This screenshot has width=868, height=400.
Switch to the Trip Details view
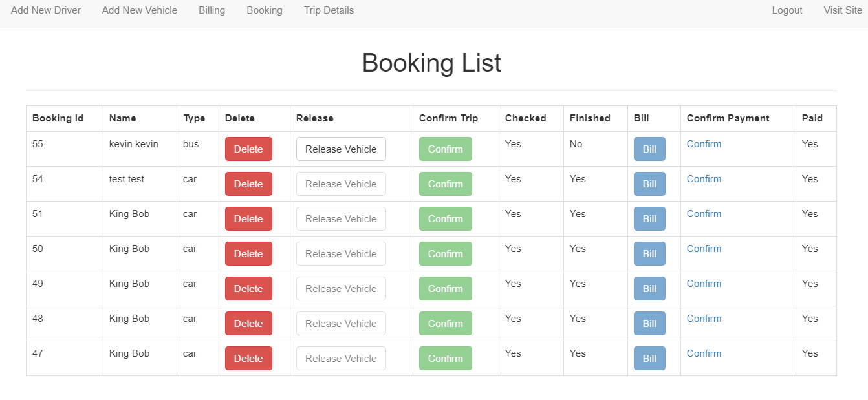(x=329, y=10)
